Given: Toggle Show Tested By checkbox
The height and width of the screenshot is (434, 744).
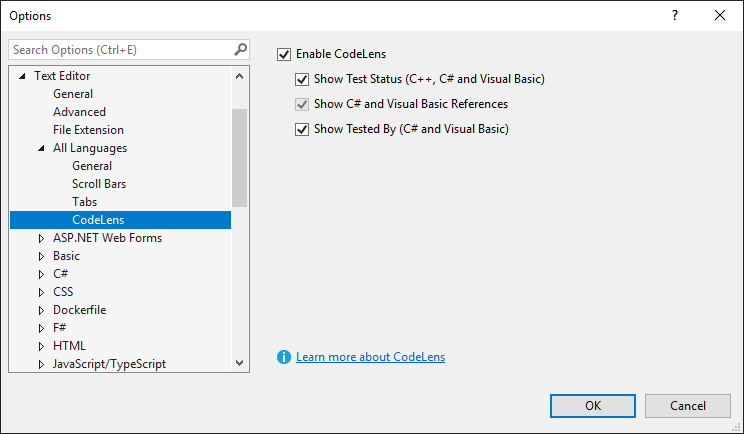Looking at the screenshot, I should click(302, 129).
